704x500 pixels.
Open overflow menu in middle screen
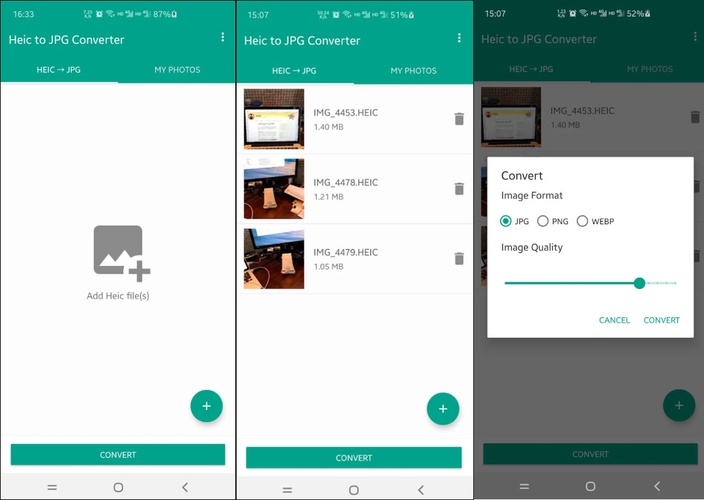click(x=459, y=38)
